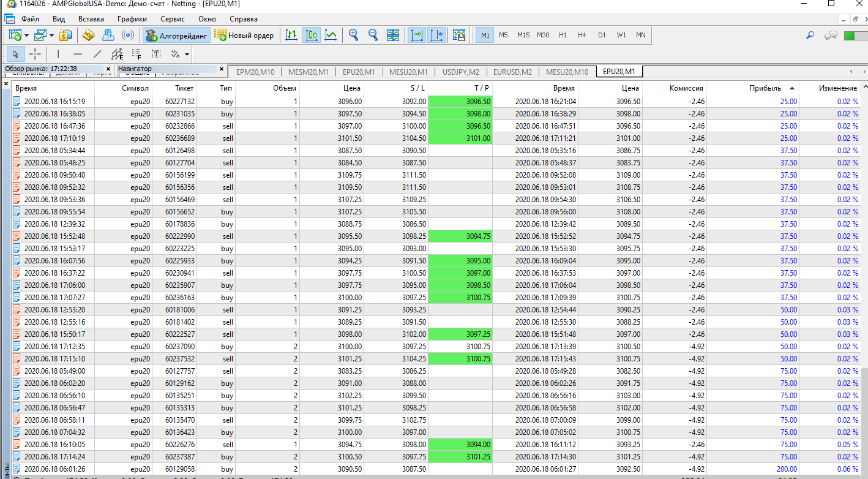Toggle chart auto-scroll to latest bar

tap(417, 36)
